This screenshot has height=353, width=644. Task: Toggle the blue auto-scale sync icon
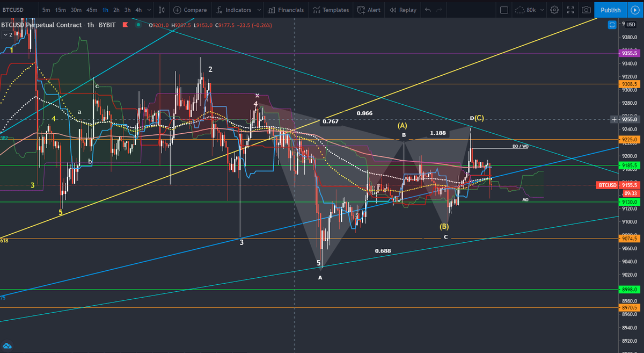click(612, 25)
